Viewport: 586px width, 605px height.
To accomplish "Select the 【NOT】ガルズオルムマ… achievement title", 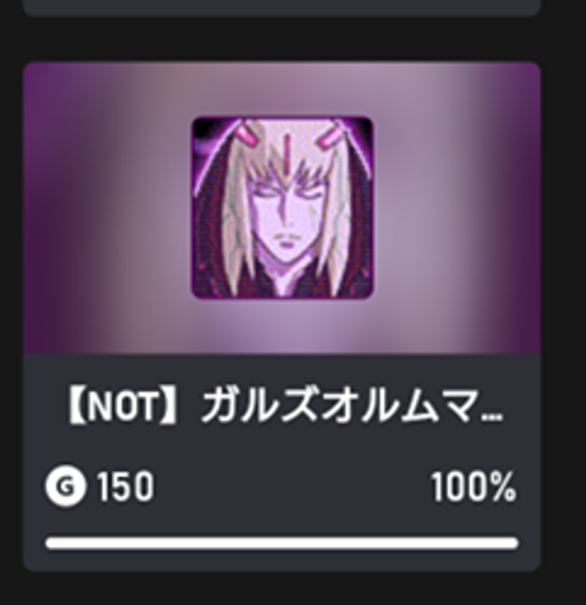I will 286,406.
